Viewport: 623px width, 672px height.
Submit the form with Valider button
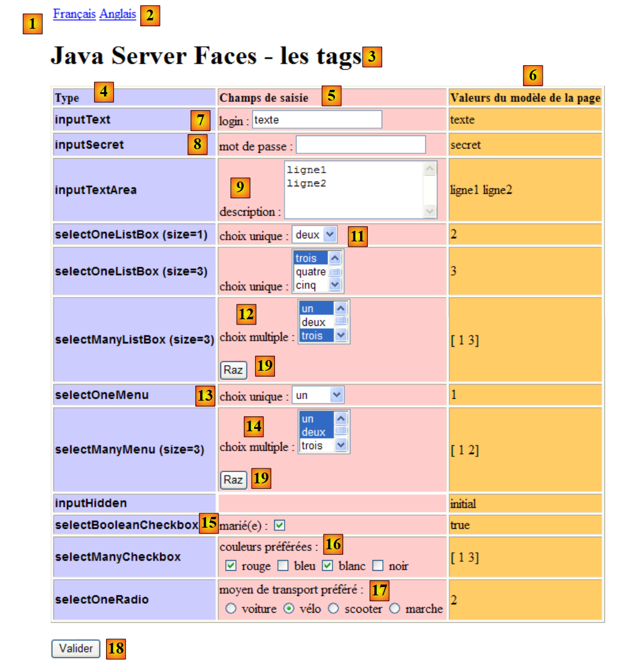75,649
